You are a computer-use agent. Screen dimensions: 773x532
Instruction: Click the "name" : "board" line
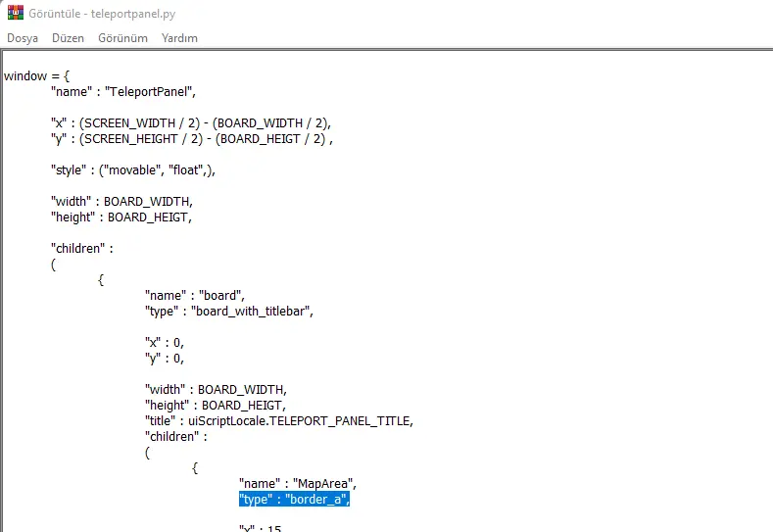pyautogui.click(x=194, y=296)
